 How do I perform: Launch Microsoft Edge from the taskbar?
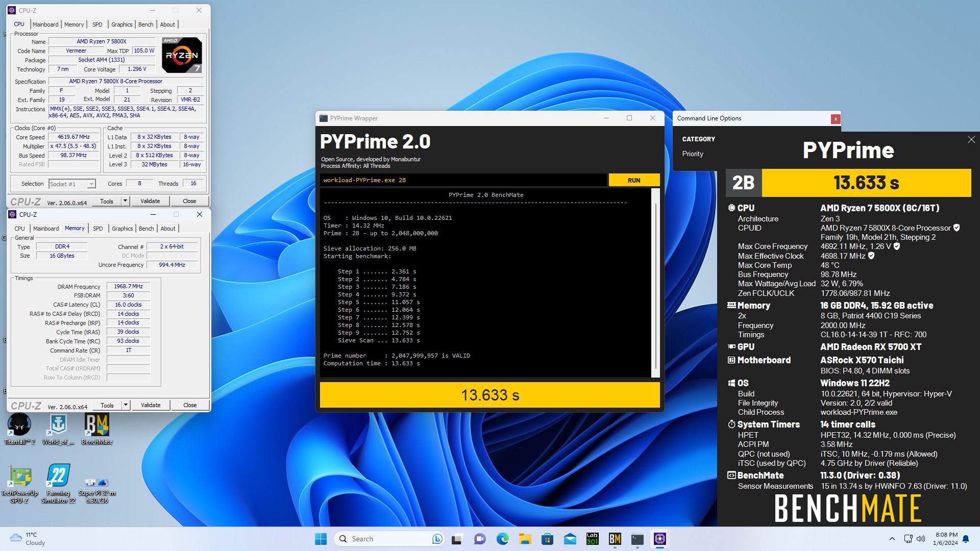point(502,539)
